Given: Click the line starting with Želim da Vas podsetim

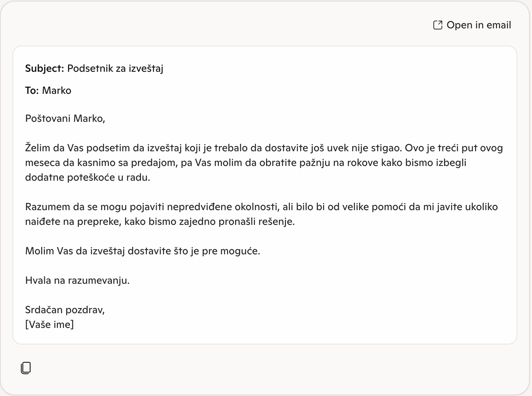Looking at the screenshot, I should [x=264, y=148].
